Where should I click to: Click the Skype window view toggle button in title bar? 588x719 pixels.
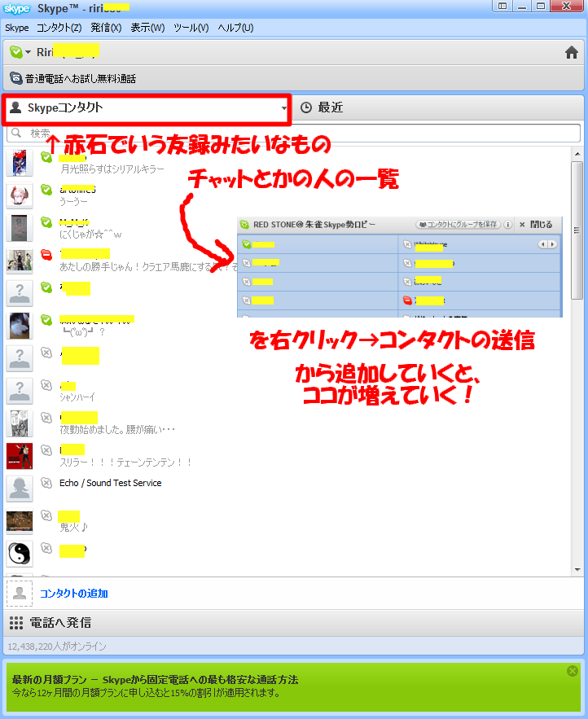click(x=502, y=6)
